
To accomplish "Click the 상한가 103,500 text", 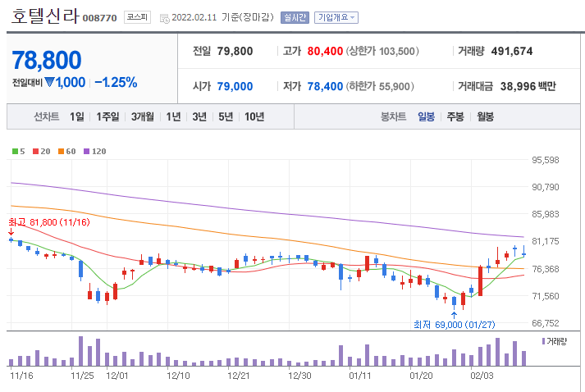I will click(382, 51).
